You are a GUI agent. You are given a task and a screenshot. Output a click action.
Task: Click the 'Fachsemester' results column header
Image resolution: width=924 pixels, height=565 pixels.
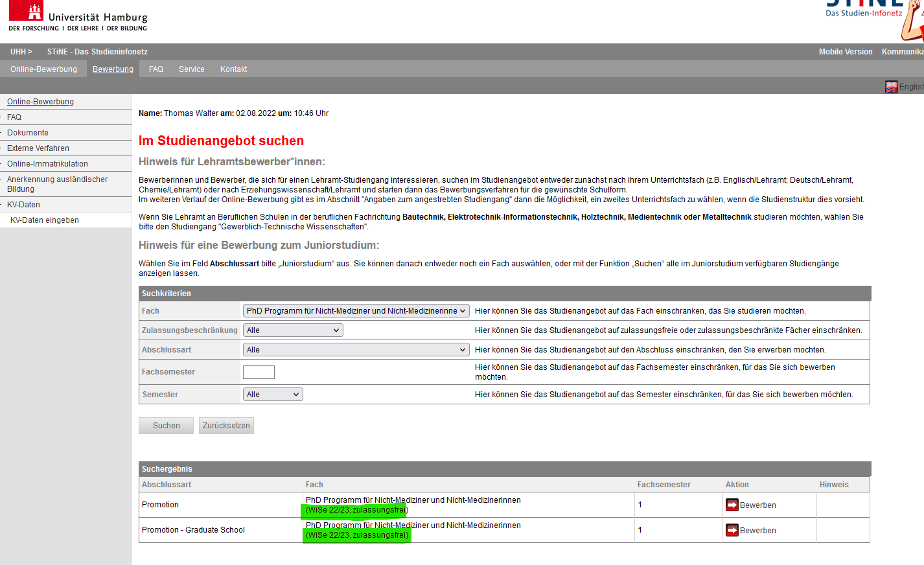(664, 485)
